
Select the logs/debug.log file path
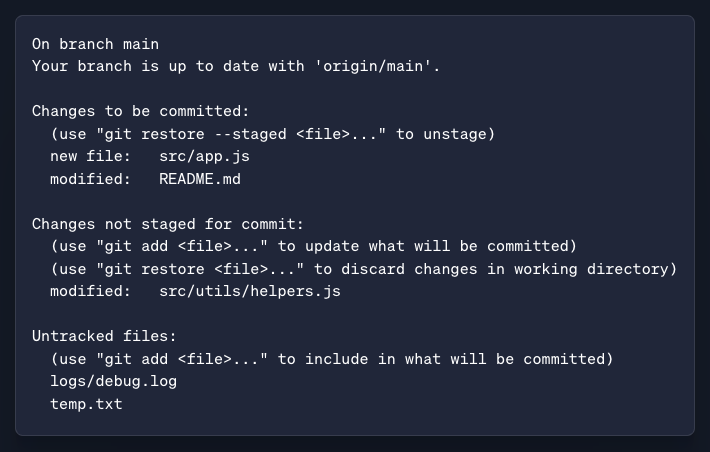(x=113, y=381)
